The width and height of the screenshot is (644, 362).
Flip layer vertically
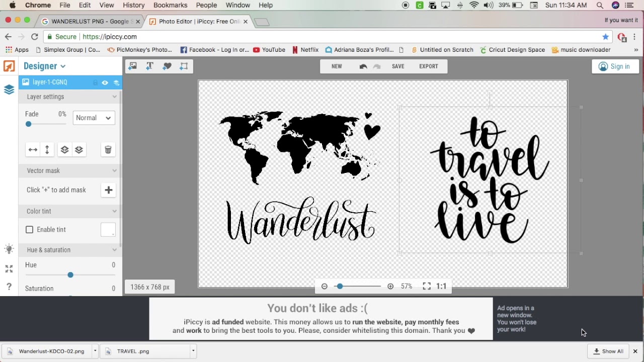[x=47, y=150]
